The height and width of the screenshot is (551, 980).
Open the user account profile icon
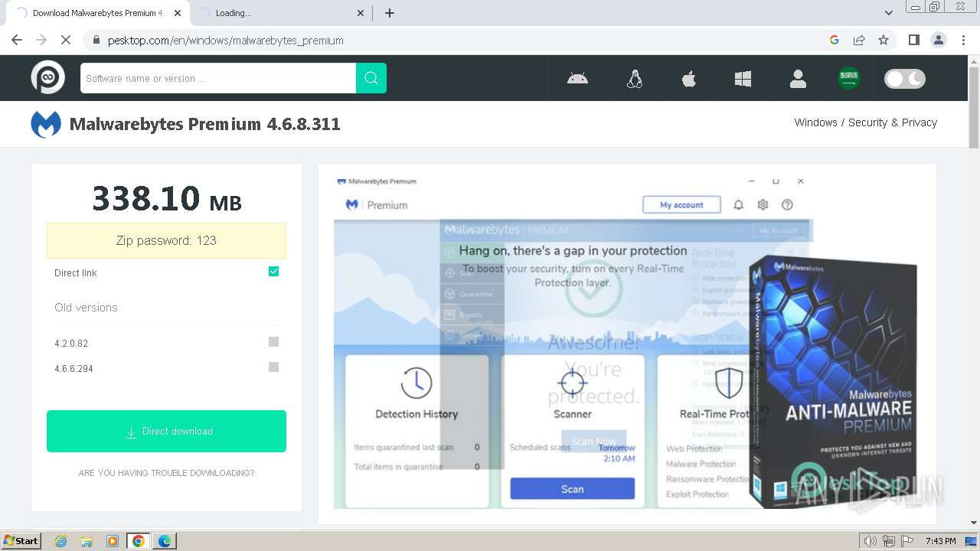[798, 78]
